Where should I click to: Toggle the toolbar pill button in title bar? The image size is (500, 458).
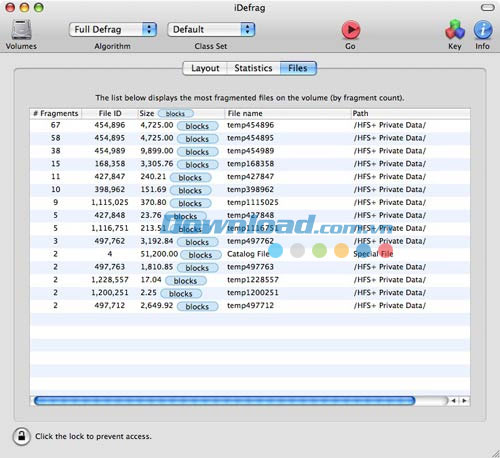point(488,8)
